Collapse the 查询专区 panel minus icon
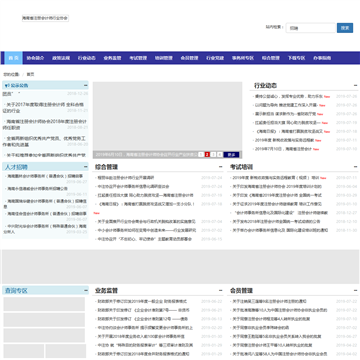The height and width of the screenshot is (360, 360). pyautogui.click(x=86, y=290)
